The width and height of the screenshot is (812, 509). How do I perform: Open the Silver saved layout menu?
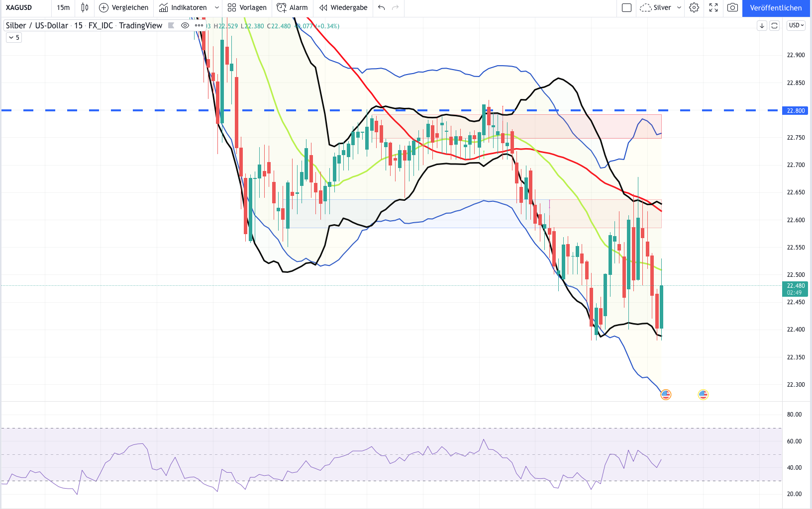(x=660, y=7)
